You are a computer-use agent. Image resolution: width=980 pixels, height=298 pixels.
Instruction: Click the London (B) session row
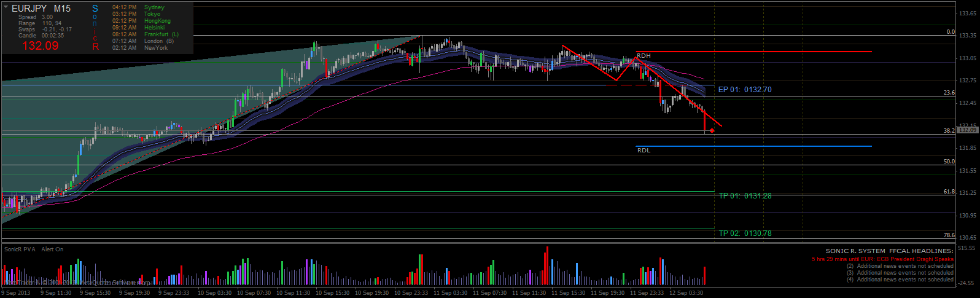[x=143, y=41]
